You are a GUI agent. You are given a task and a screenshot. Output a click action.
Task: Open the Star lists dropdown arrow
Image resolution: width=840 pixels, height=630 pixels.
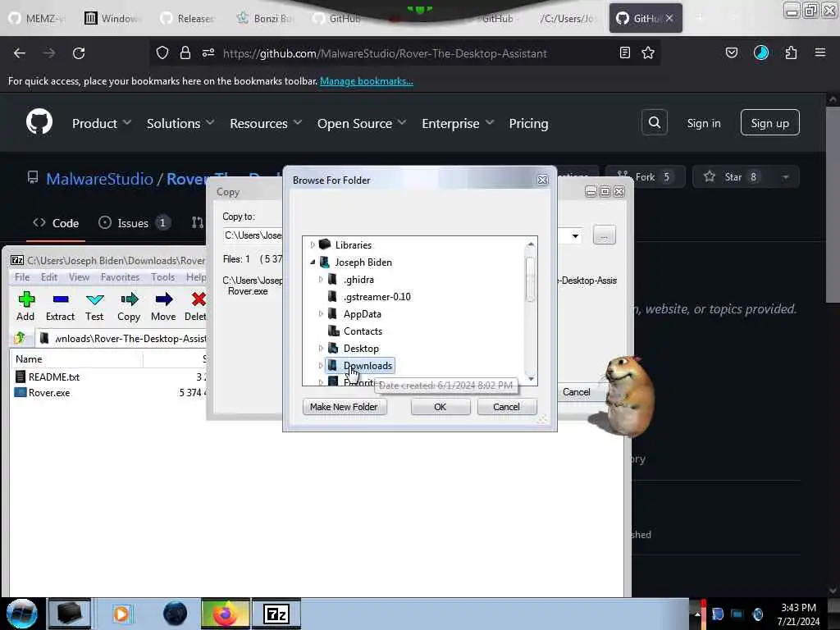pyautogui.click(x=785, y=177)
